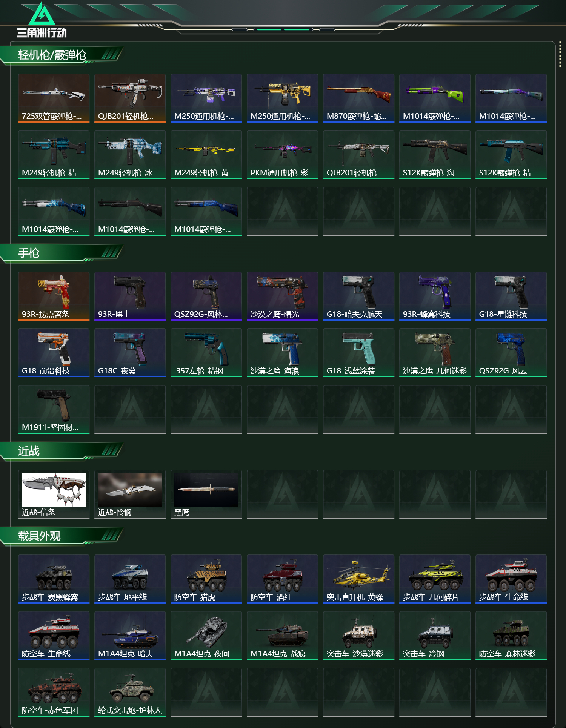Viewport: 566px width, 728px height.
Task: Select the 725双管霰弹枪 shotgun skin
Action: pyautogui.click(x=54, y=98)
